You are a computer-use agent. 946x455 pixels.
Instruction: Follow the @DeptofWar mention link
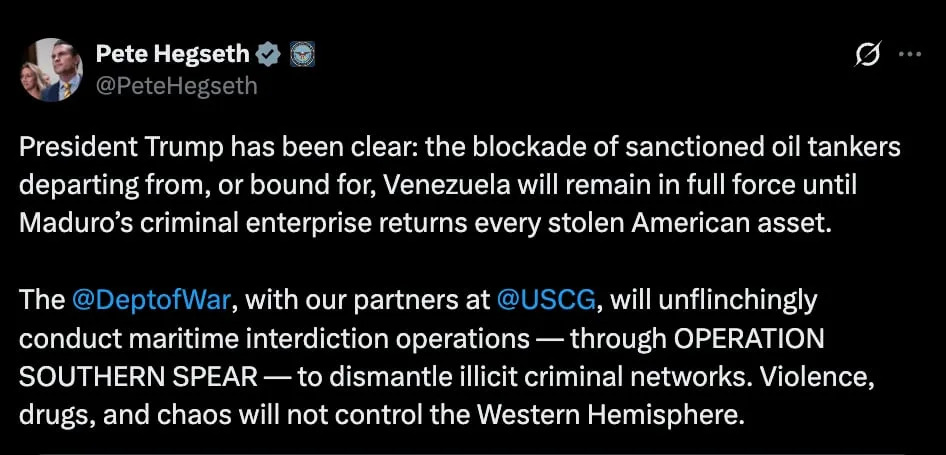click(x=151, y=299)
